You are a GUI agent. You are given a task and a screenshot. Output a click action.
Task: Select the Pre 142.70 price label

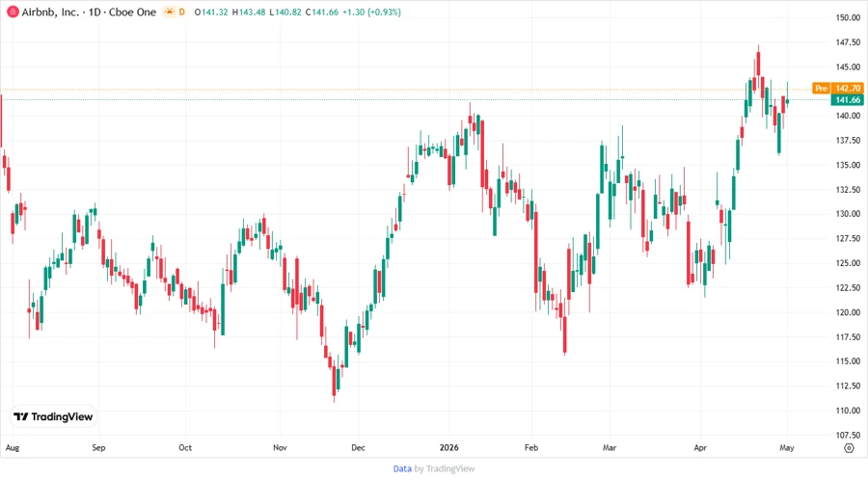click(837, 88)
